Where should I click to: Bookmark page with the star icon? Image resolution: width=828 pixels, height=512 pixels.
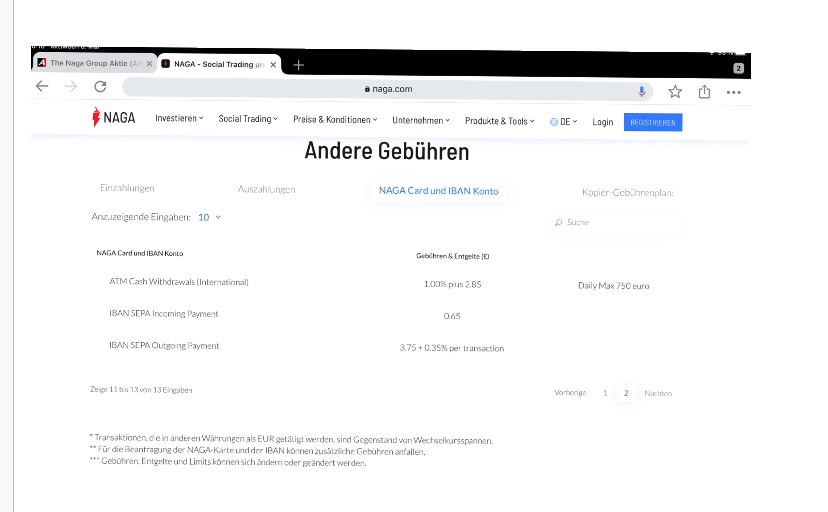coord(675,91)
